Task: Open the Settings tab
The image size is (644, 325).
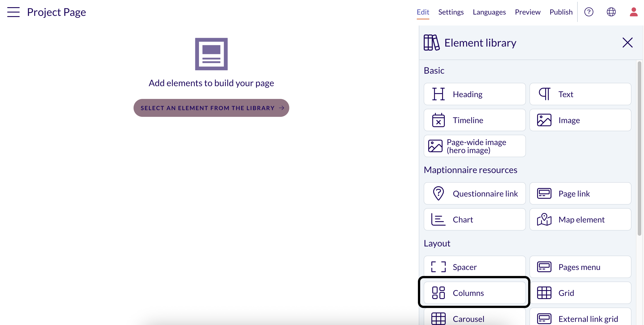Action: 451,12
